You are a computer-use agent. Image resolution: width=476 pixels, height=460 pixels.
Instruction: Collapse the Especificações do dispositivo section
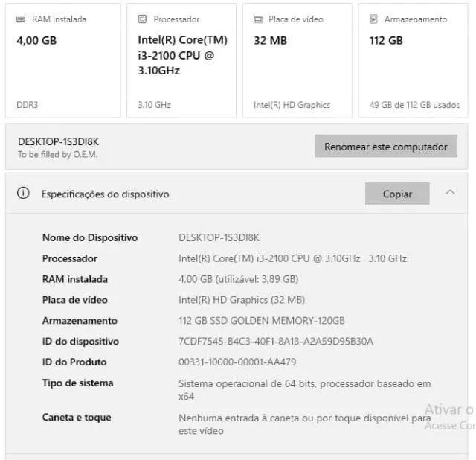pyautogui.click(x=450, y=193)
